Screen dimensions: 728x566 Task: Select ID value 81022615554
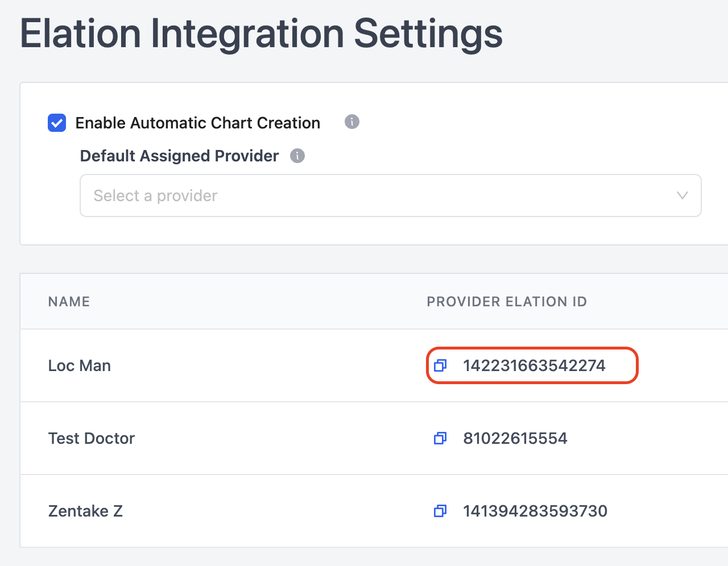coord(515,438)
